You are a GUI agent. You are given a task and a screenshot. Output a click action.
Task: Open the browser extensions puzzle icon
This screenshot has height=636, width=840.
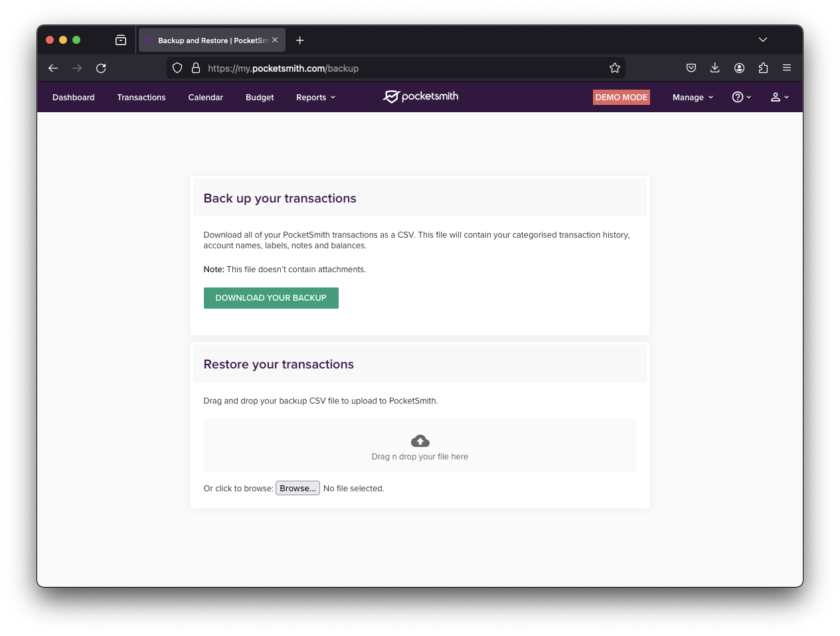tap(763, 68)
